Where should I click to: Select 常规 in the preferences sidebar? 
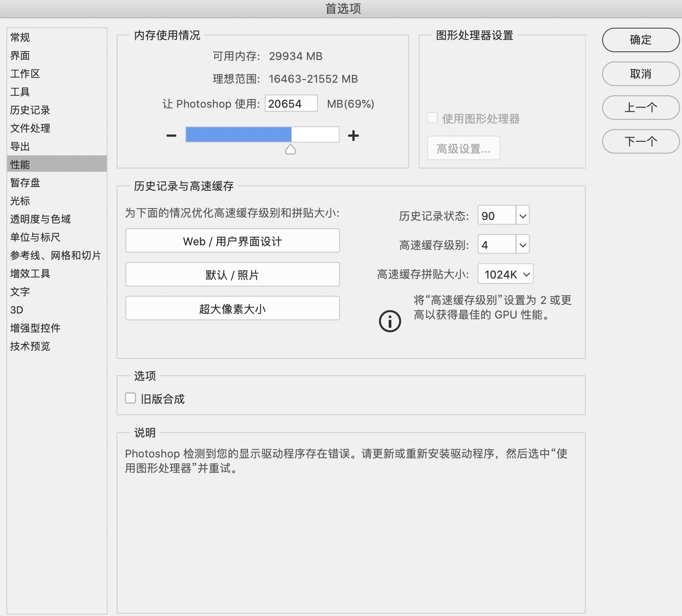[x=20, y=37]
